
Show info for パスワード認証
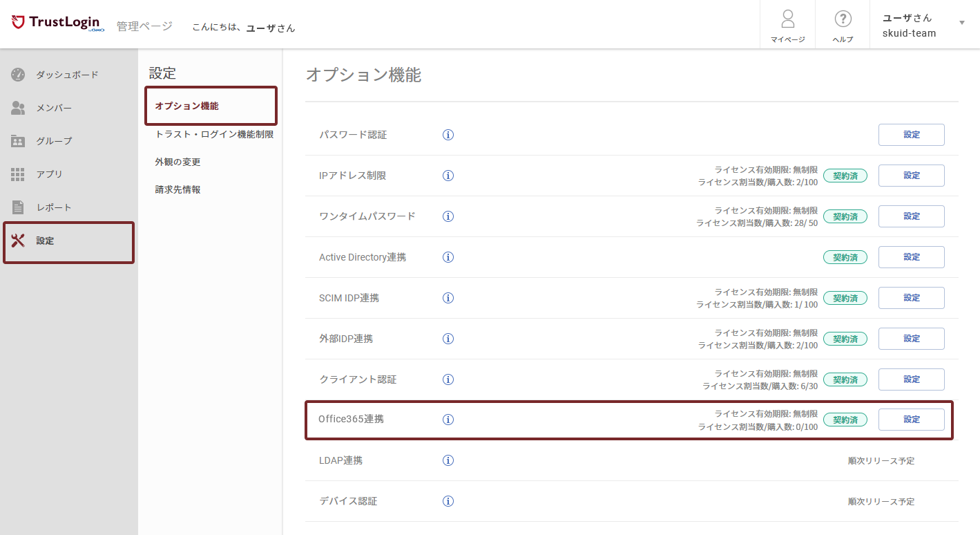click(448, 135)
